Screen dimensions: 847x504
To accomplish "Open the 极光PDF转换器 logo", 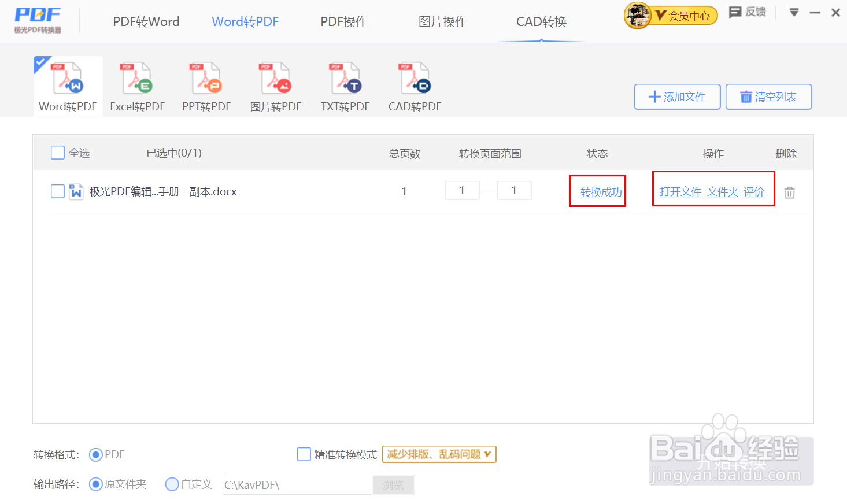I will click(38, 20).
